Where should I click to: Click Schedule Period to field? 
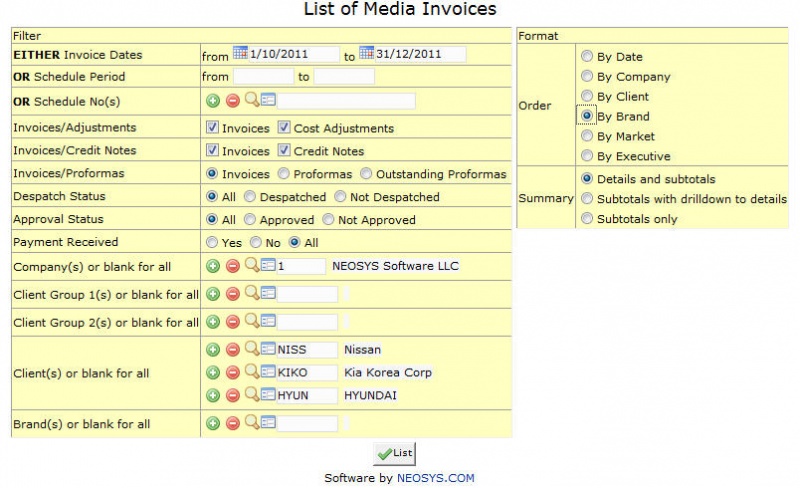tap(344, 77)
